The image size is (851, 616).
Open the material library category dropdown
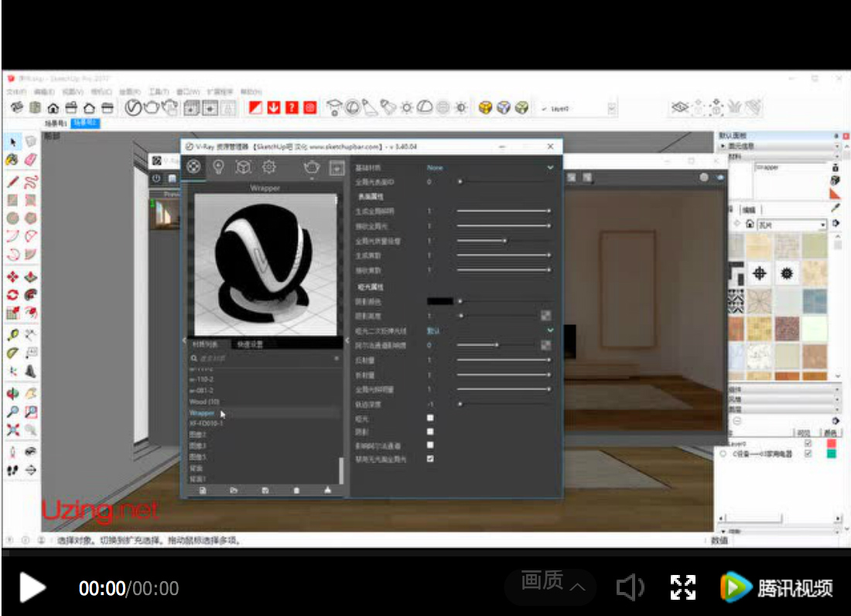coord(823,225)
